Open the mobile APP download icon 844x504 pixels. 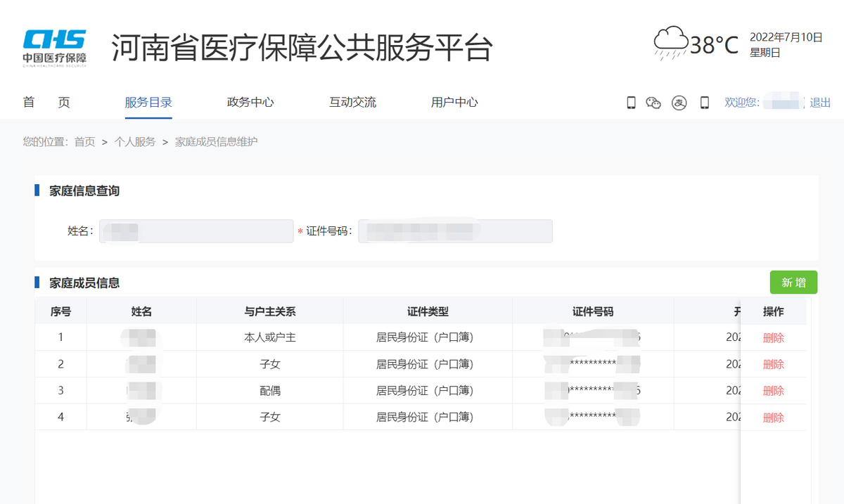click(631, 103)
